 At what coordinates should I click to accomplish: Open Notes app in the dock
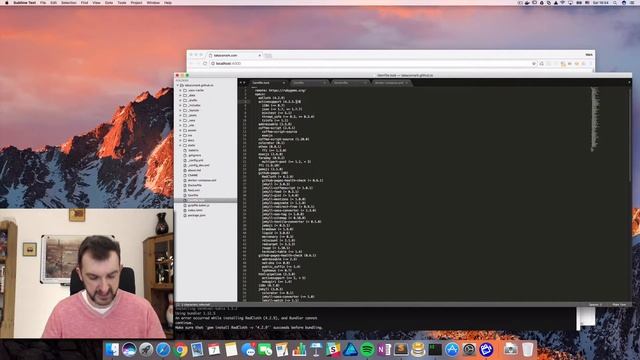point(231,349)
